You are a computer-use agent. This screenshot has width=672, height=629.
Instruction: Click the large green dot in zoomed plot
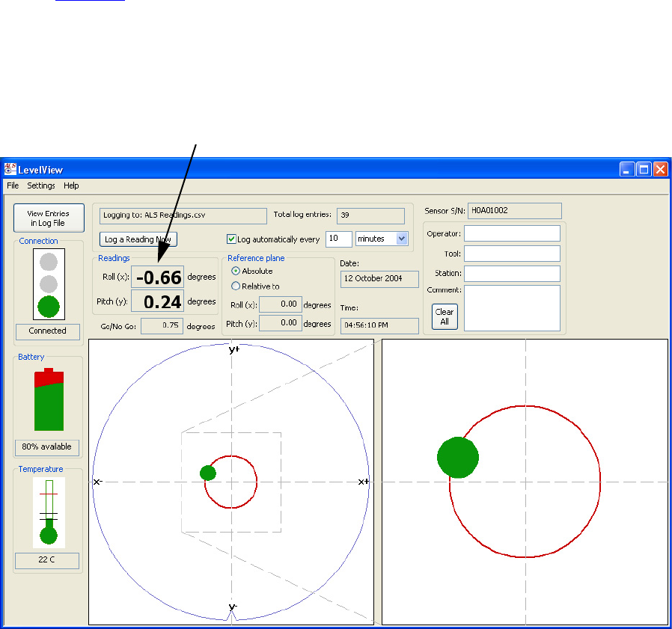pyautogui.click(x=458, y=457)
